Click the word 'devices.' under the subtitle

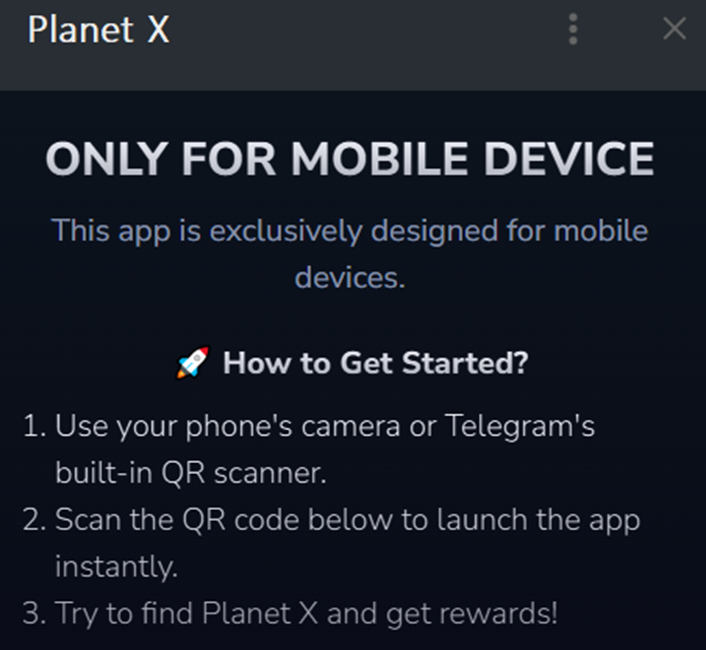350,278
